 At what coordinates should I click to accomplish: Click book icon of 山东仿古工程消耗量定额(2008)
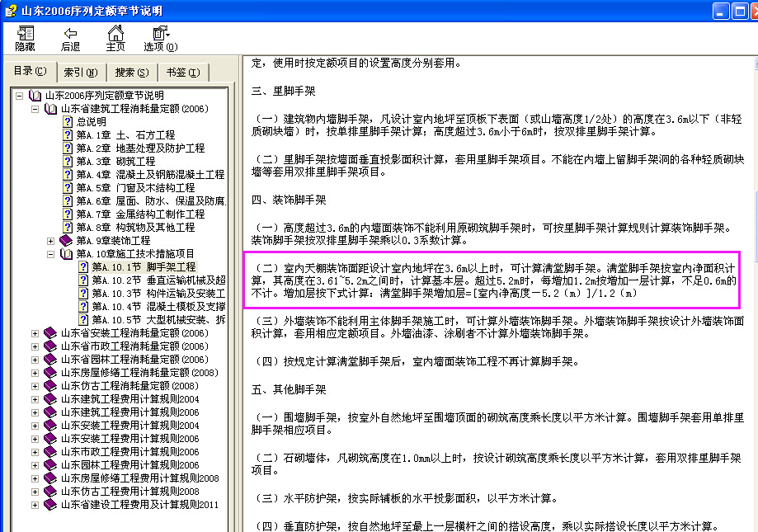[x=50, y=386]
